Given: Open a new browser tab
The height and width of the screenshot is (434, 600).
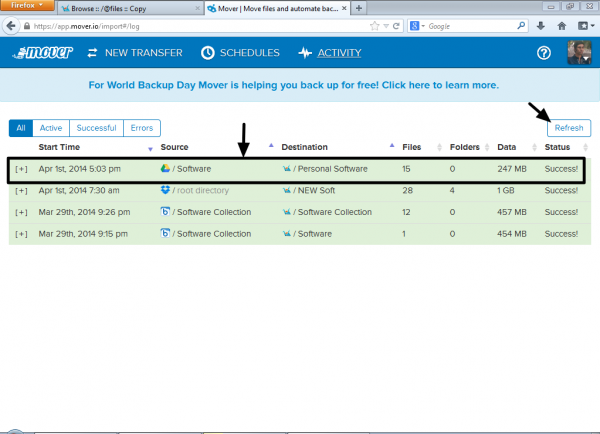Looking at the screenshot, I should tap(359, 8).
